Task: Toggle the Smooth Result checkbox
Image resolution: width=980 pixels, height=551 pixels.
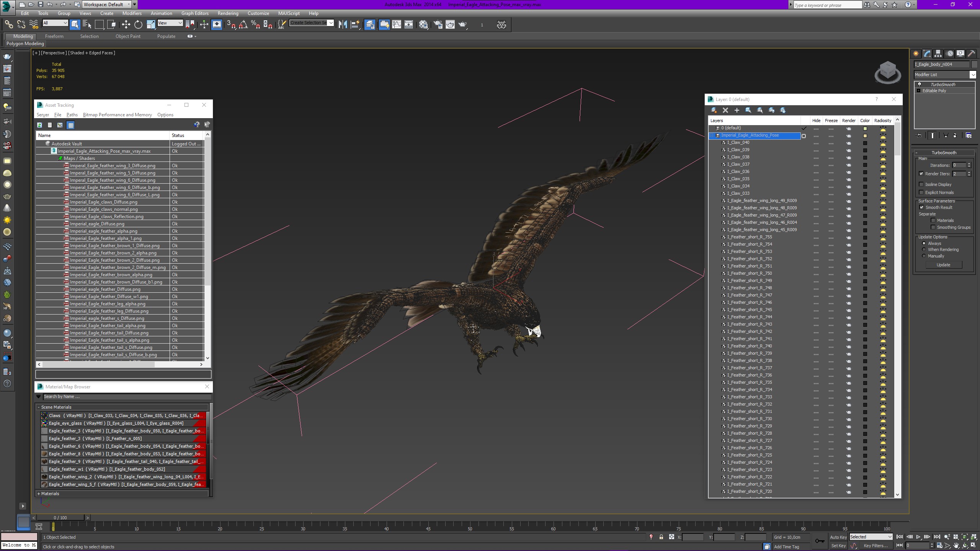Action: click(921, 207)
